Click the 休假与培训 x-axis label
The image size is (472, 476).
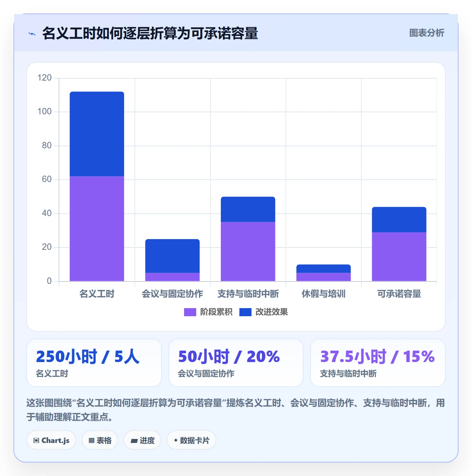(x=323, y=294)
